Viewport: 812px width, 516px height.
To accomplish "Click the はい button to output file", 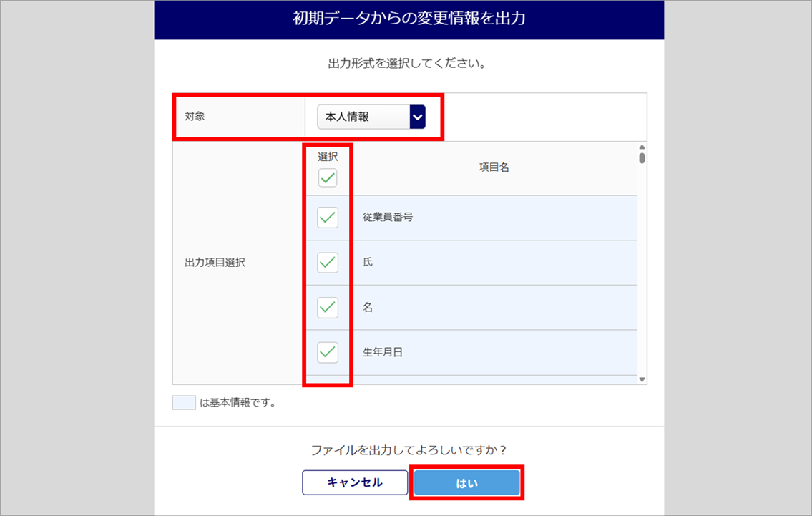I will pos(466,483).
